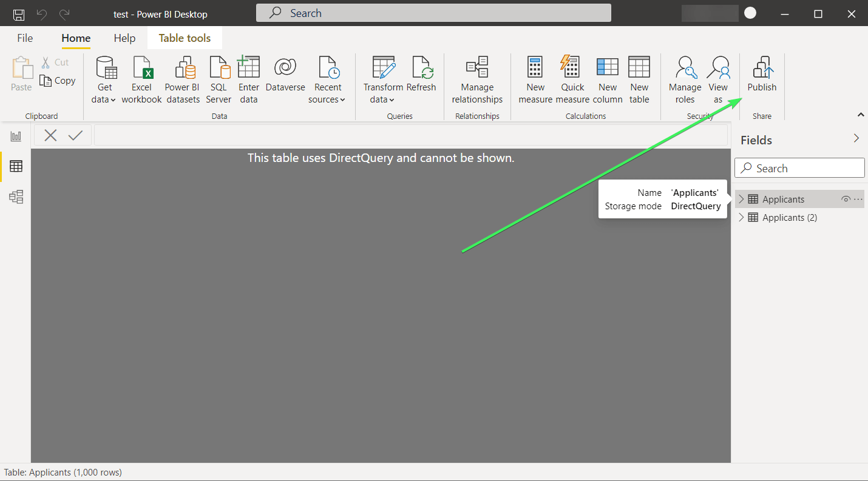Screen dimensions: 868x481
Task: Add a New column
Action: click(x=608, y=81)
